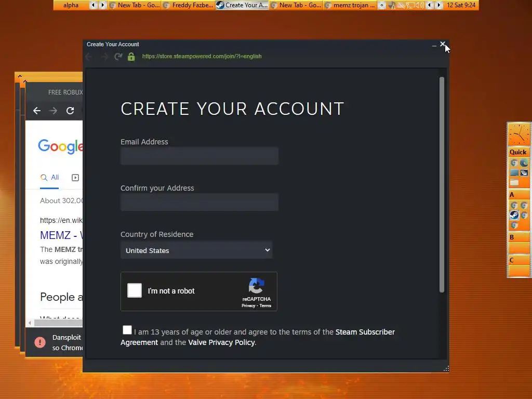Reload page in the background Chrome window
The width and height of the screenshot is (532, 399).
coord(70,111)
